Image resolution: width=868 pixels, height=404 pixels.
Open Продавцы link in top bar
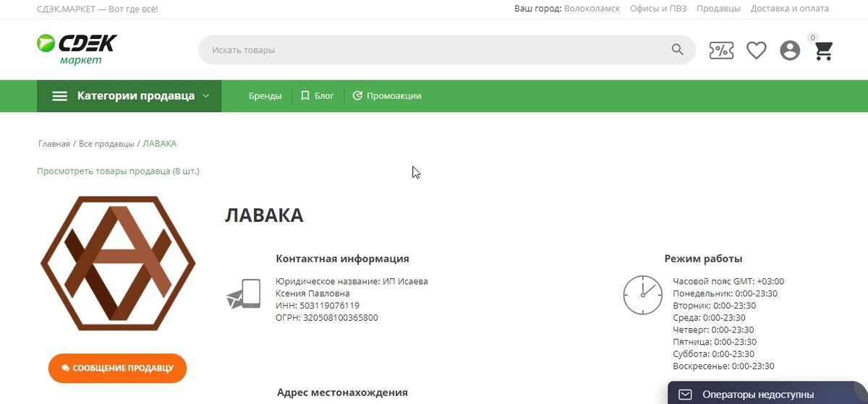[718, 9]
